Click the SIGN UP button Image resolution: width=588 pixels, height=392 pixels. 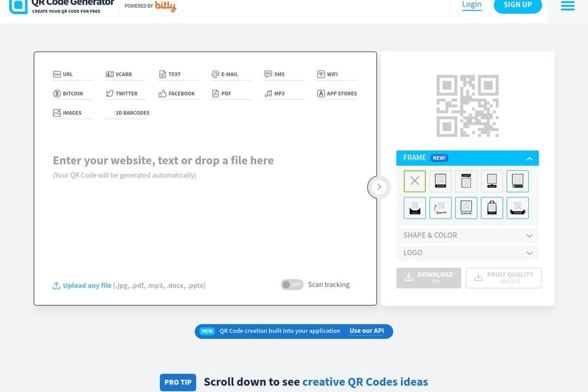(x=518, y=4)
